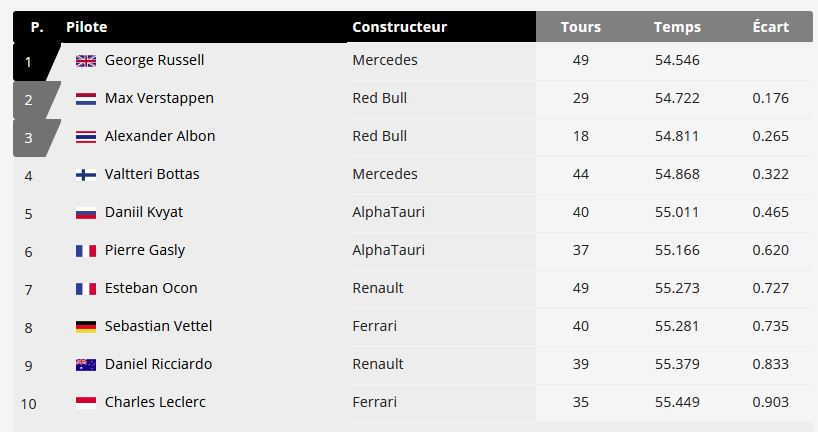The width and height of the screenshot is (818, 432).
Task: Open George Russell driver link
Action: 154,61
